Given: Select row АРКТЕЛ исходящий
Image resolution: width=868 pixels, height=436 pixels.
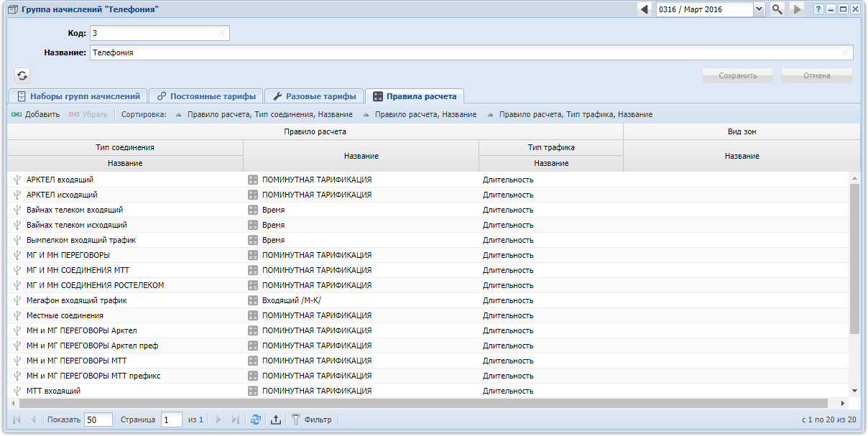Looking at the screenshot, I should pyautogui.click(x=428, y=195).
